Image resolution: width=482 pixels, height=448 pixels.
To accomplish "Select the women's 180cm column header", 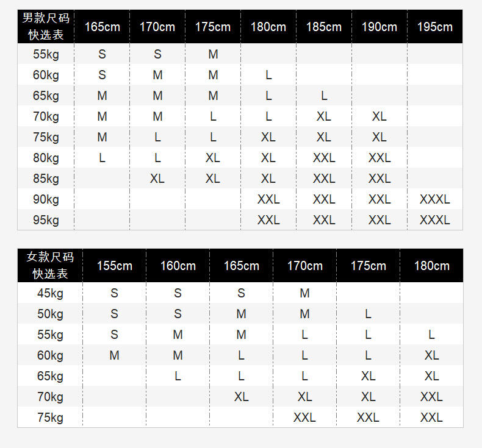I will (x=431, y=266).
